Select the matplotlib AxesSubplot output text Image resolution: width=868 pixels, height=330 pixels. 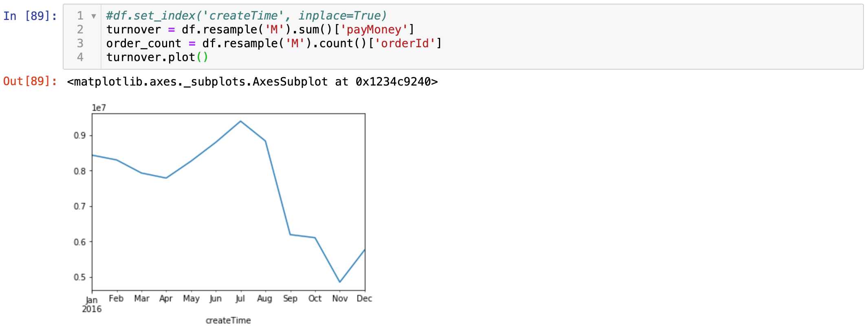click(252, 81)
